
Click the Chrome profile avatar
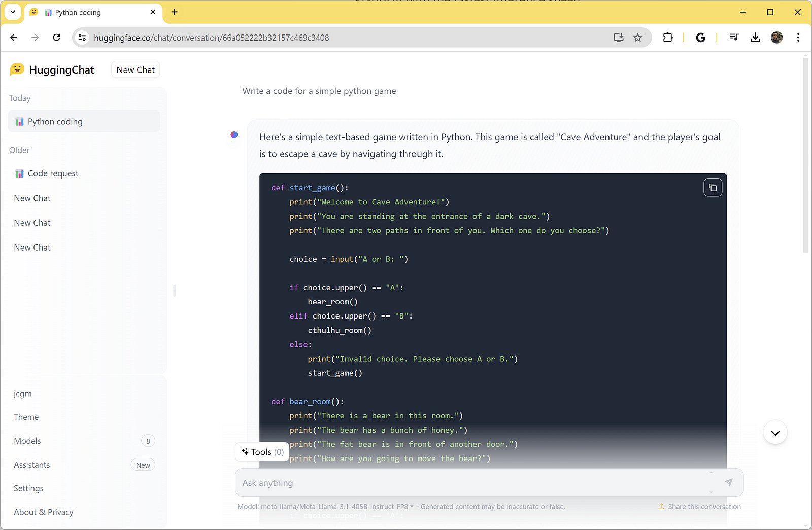click(776, 37)
